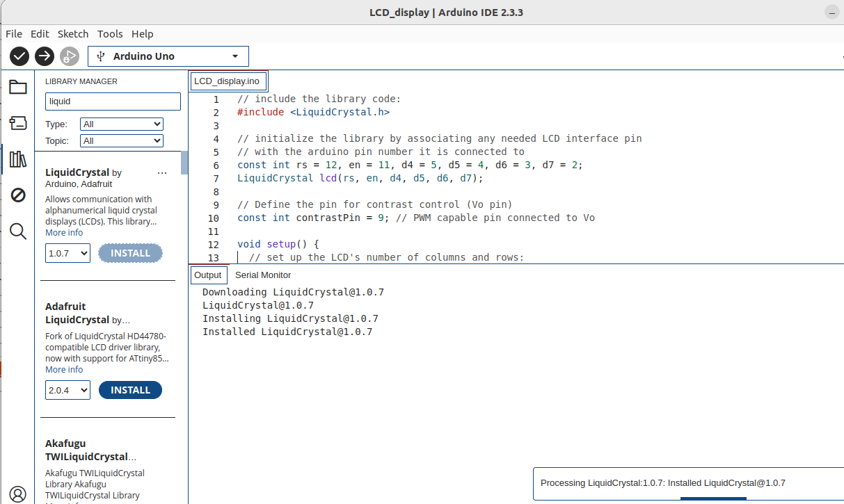Click the library list vertical scrollbar

click(184, 162)
